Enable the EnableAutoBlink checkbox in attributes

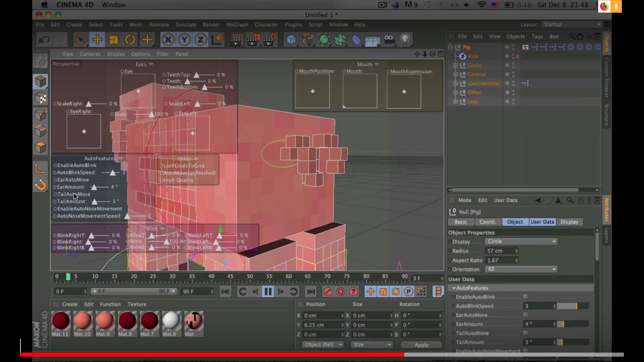(526, 297)
